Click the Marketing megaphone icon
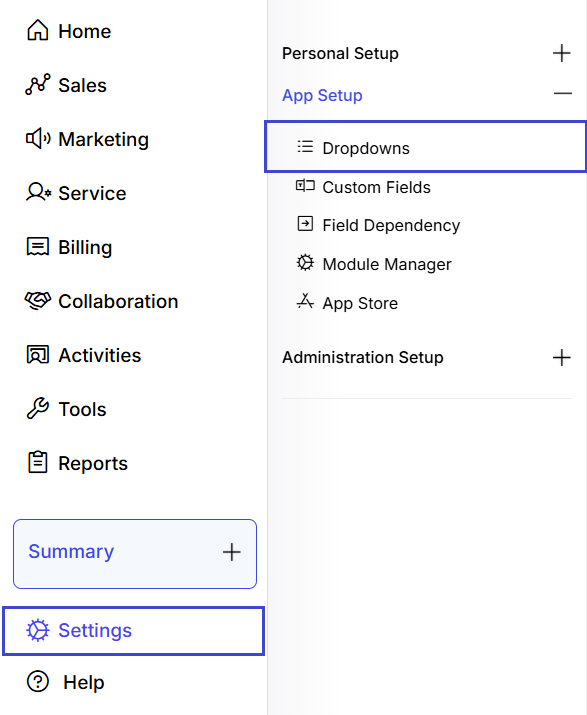The width and height of the screenshot is (587, 715). [38, 138]
